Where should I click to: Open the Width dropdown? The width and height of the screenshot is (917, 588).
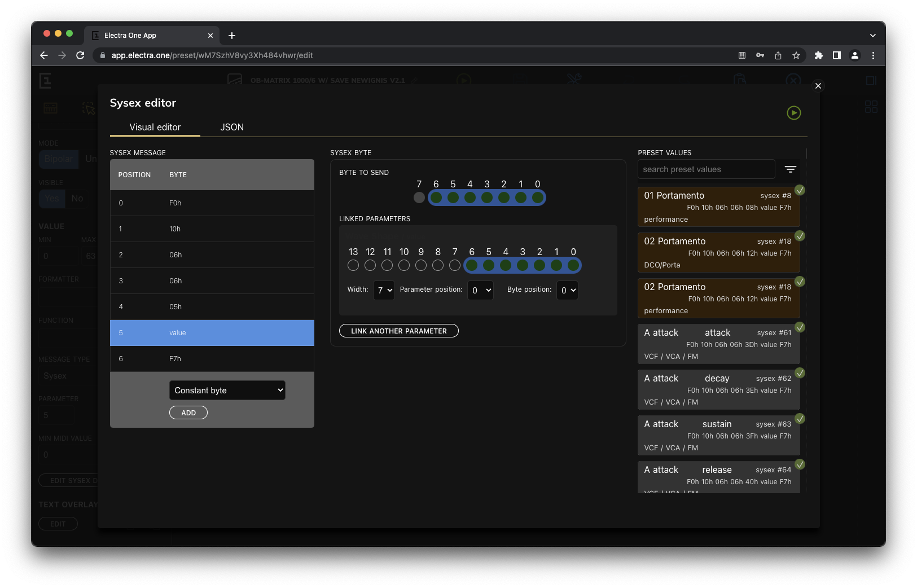click(x=384, y=290)
